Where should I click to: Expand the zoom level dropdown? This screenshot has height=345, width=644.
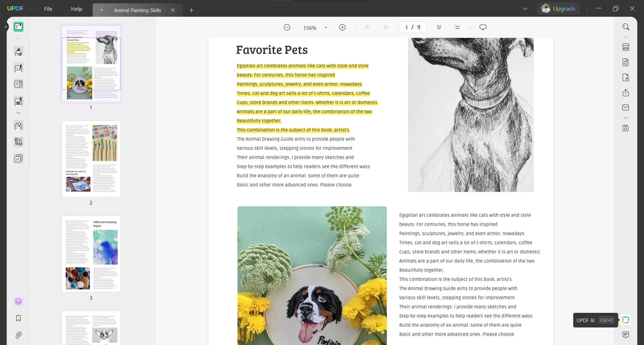tap(326, 28)
